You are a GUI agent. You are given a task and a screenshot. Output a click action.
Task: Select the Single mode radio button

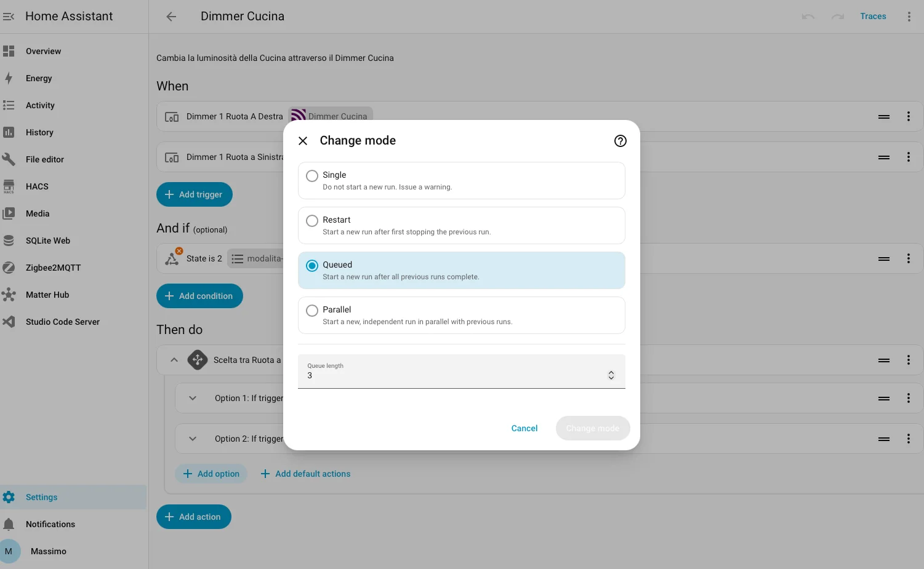[312, 176]
